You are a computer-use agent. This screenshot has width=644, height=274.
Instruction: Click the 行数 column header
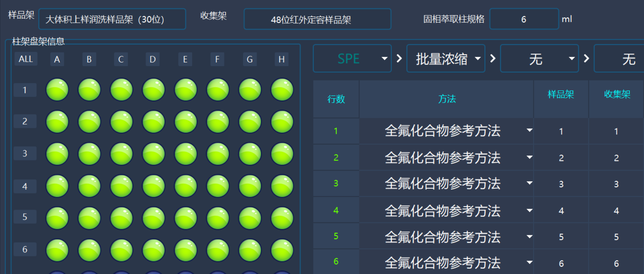click(x=336, y=99)
